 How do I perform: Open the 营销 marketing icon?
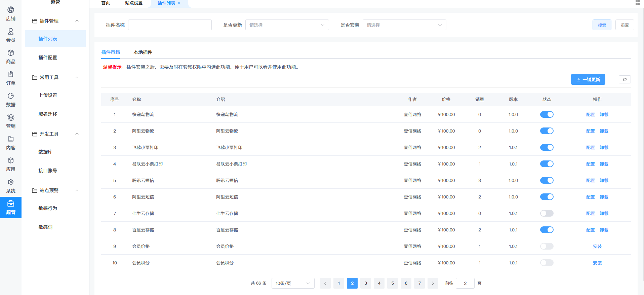(x=11, y=117)
